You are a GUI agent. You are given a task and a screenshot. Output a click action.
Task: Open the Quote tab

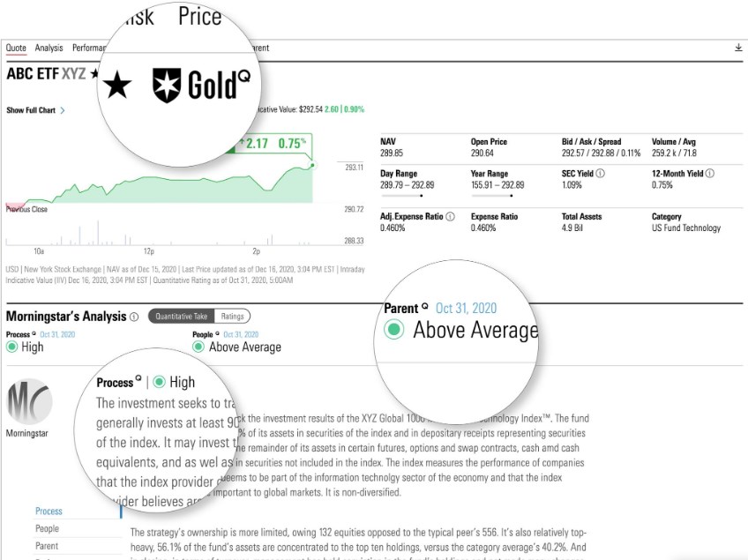click(16, 48)
